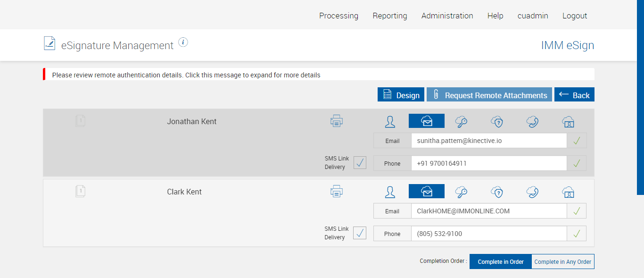Select Clark Kent's phone call icon

[533, 192]
